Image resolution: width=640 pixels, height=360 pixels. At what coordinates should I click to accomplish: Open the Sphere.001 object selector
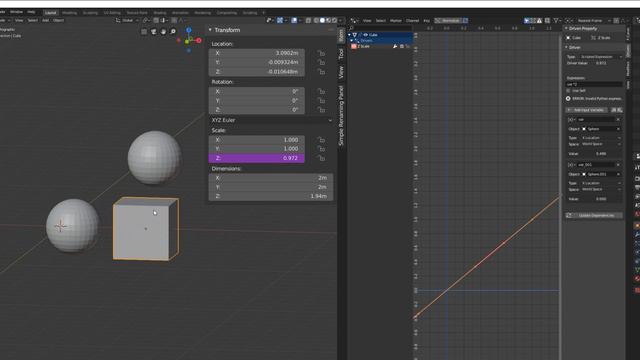601,174
